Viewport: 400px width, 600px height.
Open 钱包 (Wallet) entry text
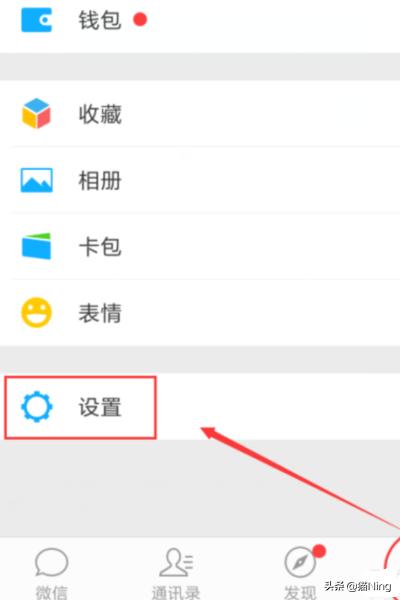pos(100,20)
